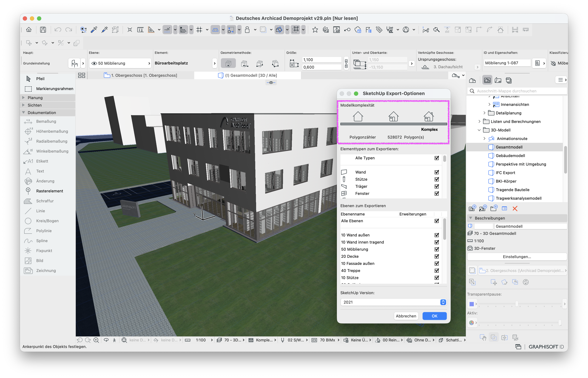Switch to the 1. Obergeschoss tab

[x=141, y=75]
